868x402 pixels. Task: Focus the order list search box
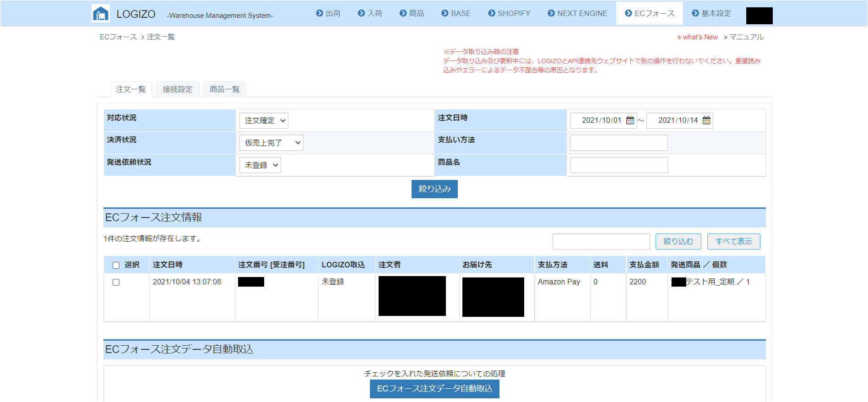click(x=601, y=241)
